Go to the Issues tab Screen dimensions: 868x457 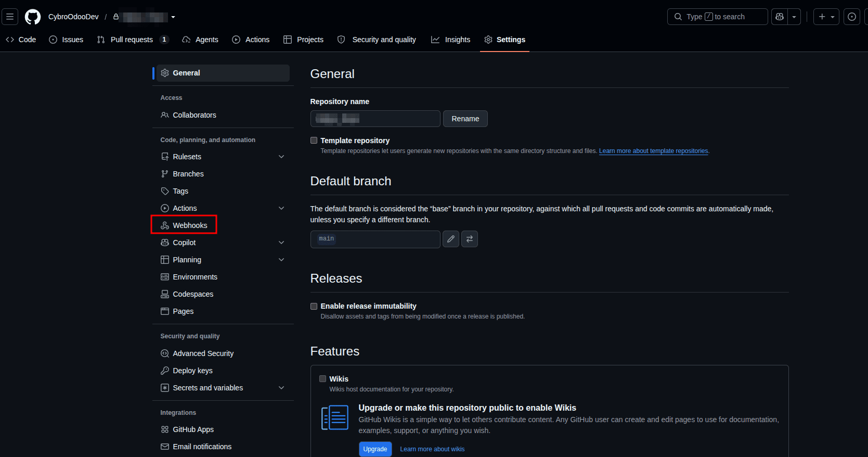(66, 40)
